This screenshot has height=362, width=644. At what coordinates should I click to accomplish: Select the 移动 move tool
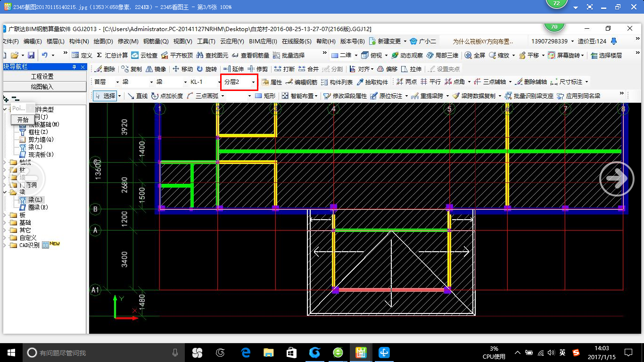coord(183,69)
